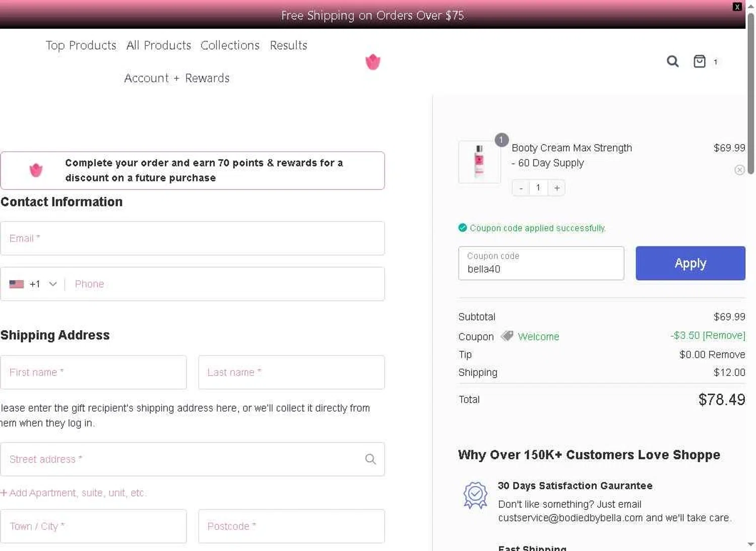Click the Last name field

click(x=291, y=373)
